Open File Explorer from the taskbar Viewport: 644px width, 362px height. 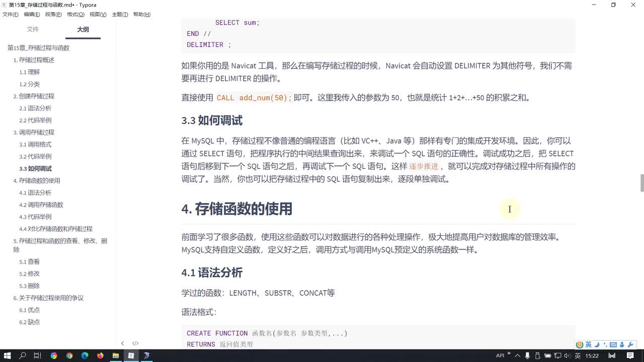[115, 355]
